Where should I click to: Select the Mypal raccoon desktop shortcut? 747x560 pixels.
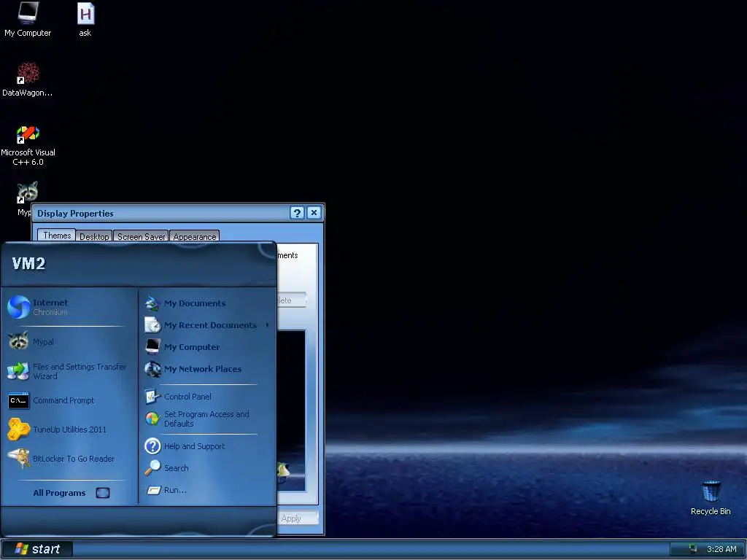[x=27, y=192]
